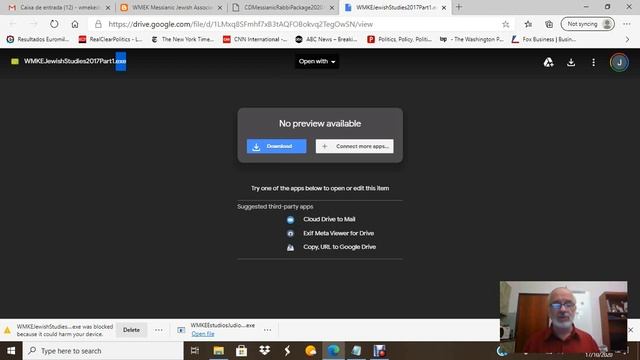Open Microsoft Edge on the taskbar
Screen dimensions: 640x360
(333, 351)
